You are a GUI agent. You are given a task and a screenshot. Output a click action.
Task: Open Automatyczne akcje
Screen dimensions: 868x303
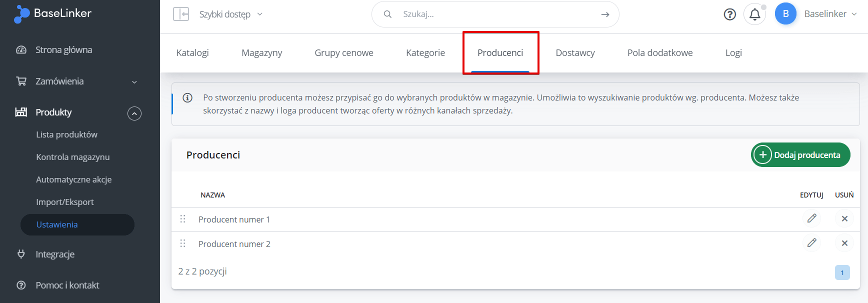point(74,179)
